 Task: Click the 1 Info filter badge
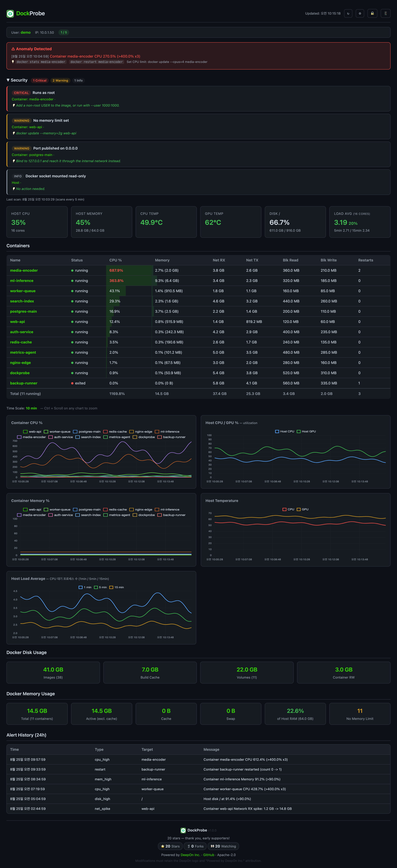pyautogui.click(x=78, y=81)
